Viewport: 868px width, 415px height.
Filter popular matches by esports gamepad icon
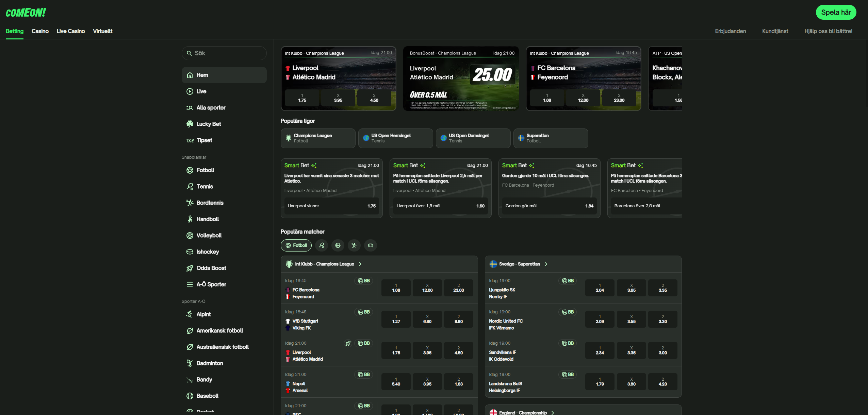371,245
